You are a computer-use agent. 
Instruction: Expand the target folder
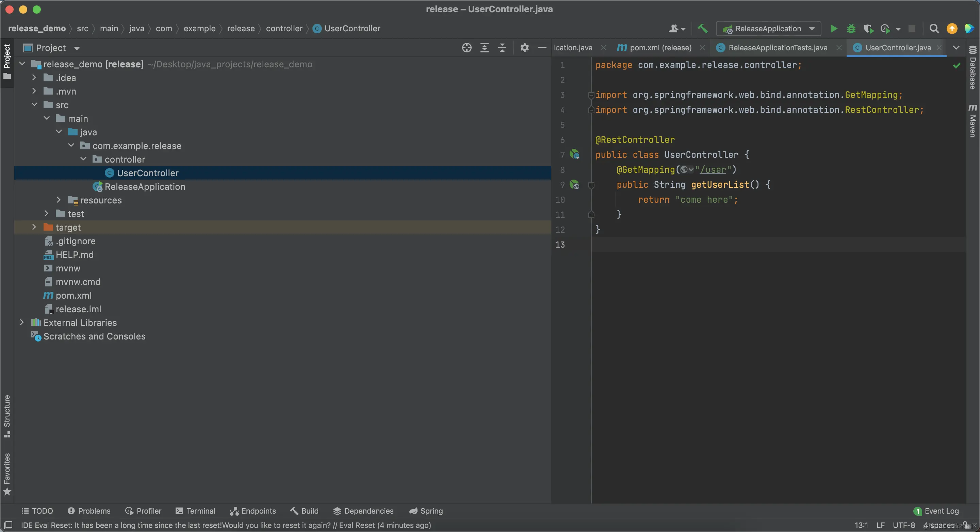click(x=34, y=228)
